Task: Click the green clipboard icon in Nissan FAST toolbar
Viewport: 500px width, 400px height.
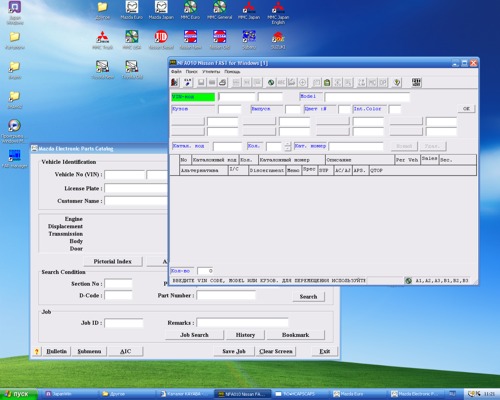Action: [x=327, y=82]
